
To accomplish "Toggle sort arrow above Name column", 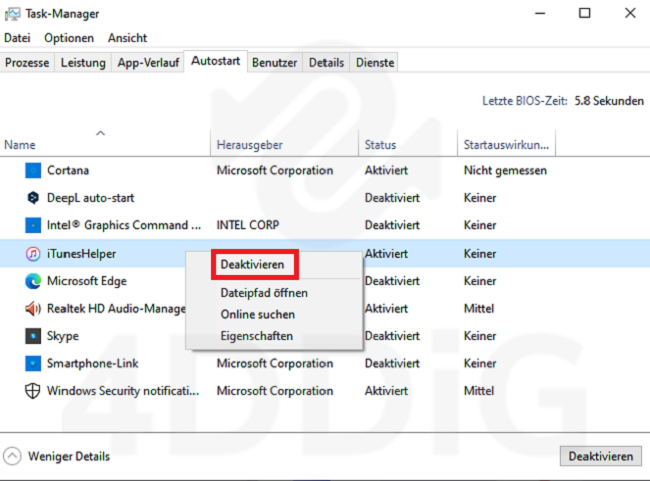I will click(x=100, y=133).
